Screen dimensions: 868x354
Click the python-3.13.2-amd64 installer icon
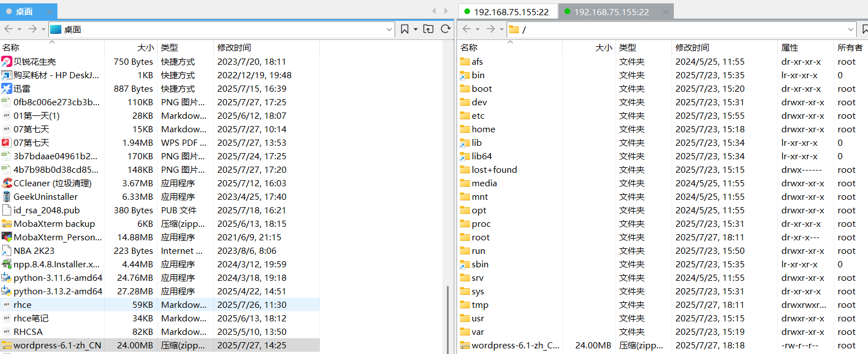[x=7, y=291]
